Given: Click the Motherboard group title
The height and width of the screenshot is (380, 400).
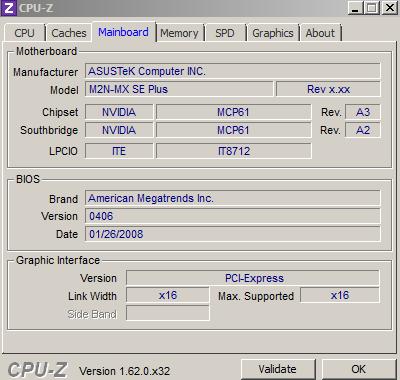Looking at the screenshot, I should click(x=47, y=51).
